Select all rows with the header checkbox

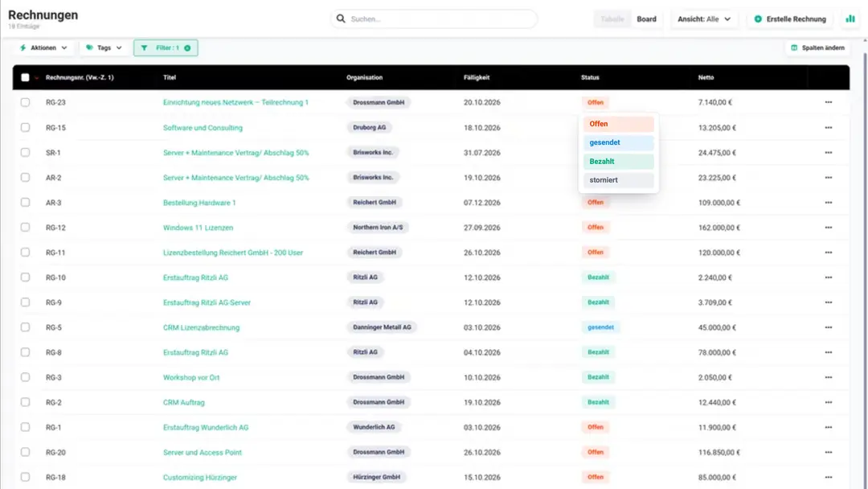point(26,77)
